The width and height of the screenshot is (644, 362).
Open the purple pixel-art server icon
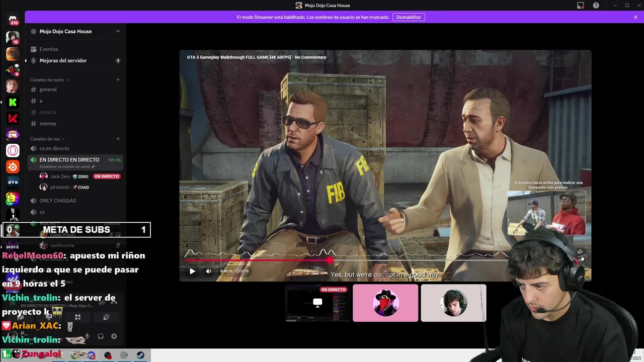[13, 134]
